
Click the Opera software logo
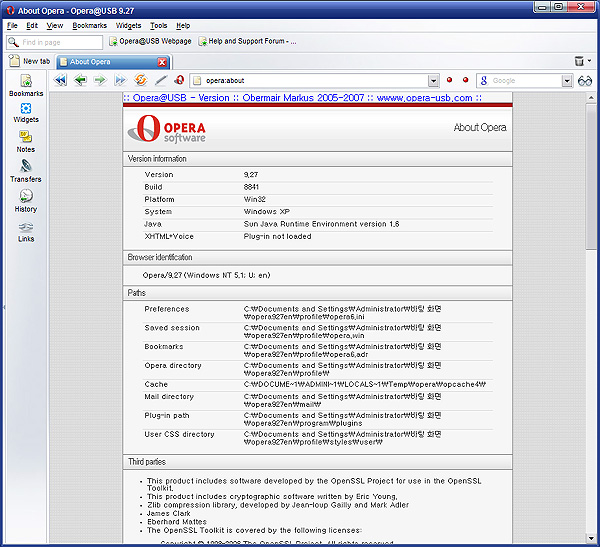(166, 129)
